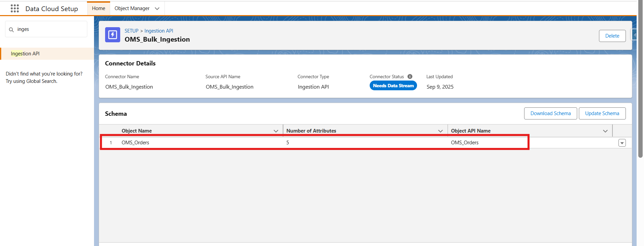The width and height of the screenshot is (644, 246).
Task: Click the Update Schema button
Action: click(x=602, y=113)
